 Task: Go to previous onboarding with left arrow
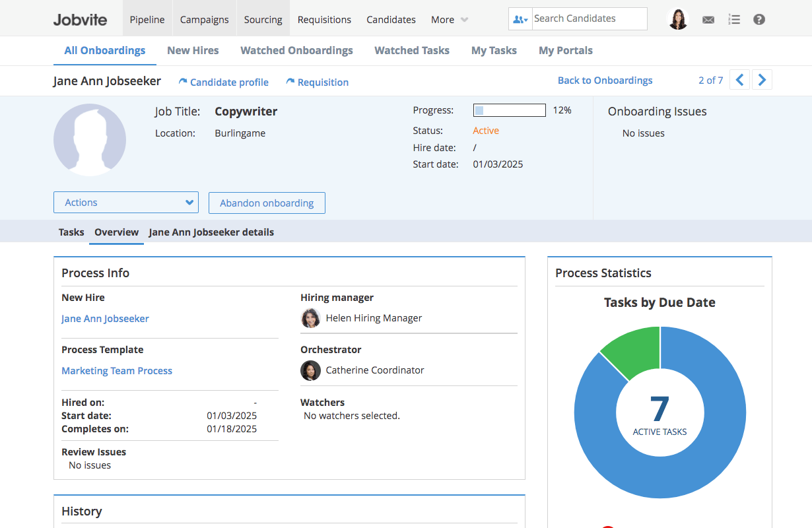(739, 80)
